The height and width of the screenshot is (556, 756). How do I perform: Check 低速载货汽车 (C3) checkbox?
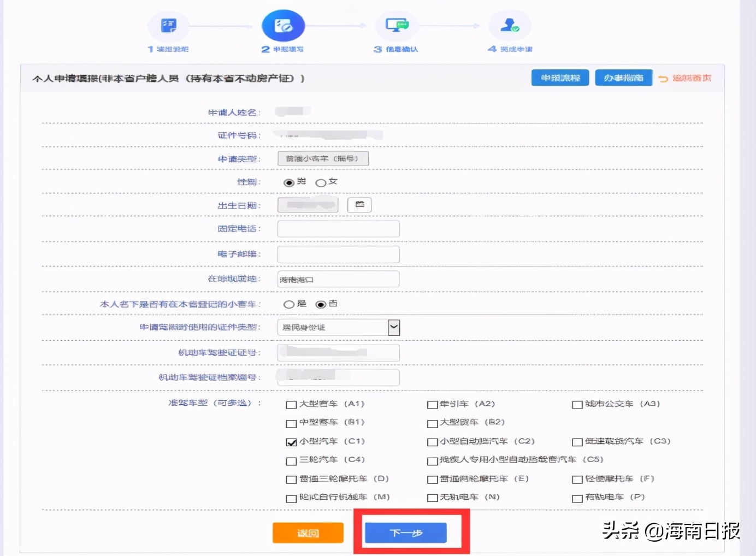(577, 442)
